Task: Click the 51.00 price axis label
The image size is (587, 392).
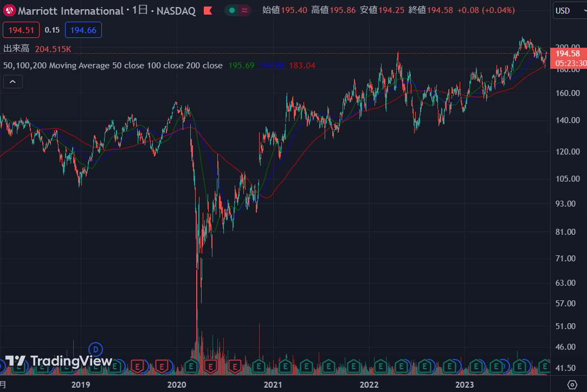Action: [x=566, y=326]
